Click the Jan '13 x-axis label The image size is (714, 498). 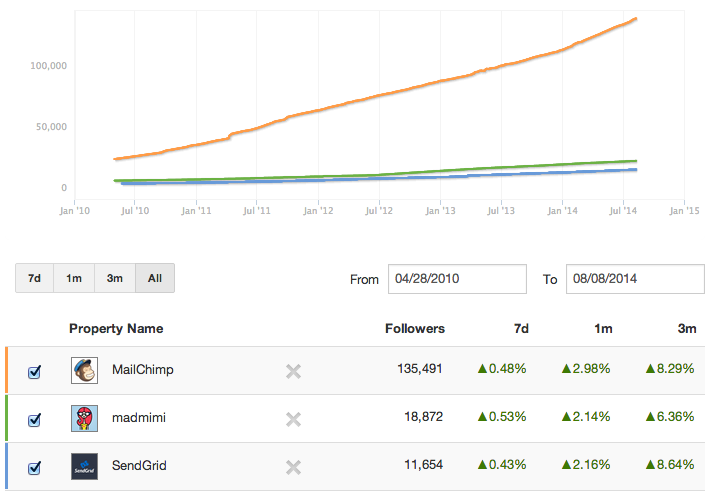click(x=440, y=211)
